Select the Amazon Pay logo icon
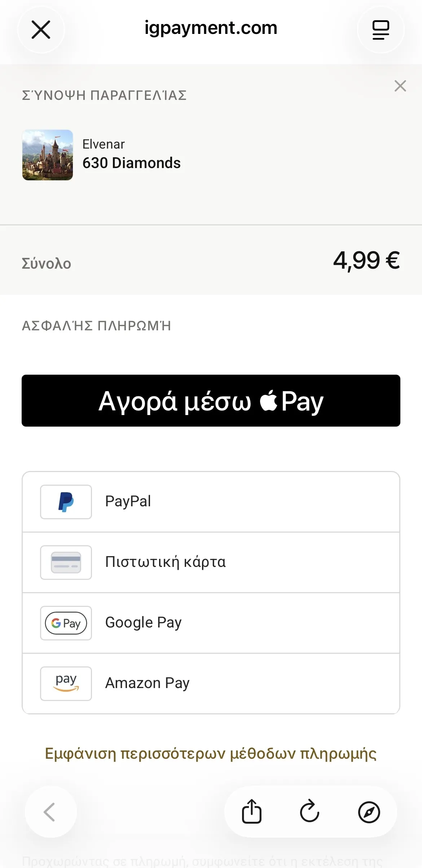The width and height of the screenshot is (422, 868). click(66, 684)
